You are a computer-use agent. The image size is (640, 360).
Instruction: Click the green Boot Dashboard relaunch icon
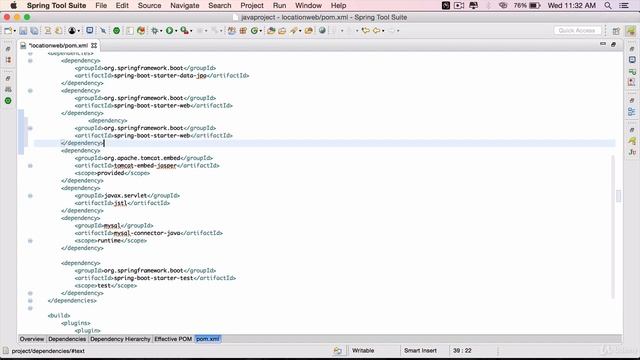[116, 31]
